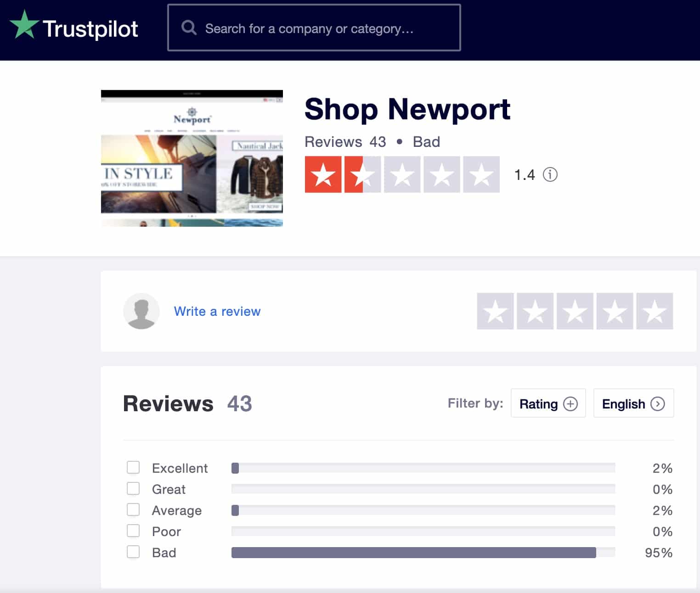
Task: Click the 95% value for Bad
Action: (659, 553)
